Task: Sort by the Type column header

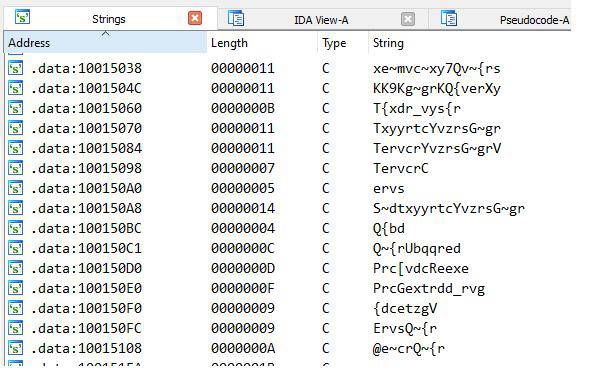Action: click(x=343, y=42)
